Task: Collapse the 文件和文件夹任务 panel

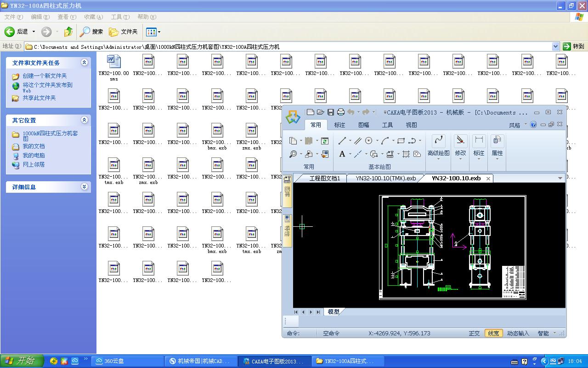Action: click(x=84, y=63)
